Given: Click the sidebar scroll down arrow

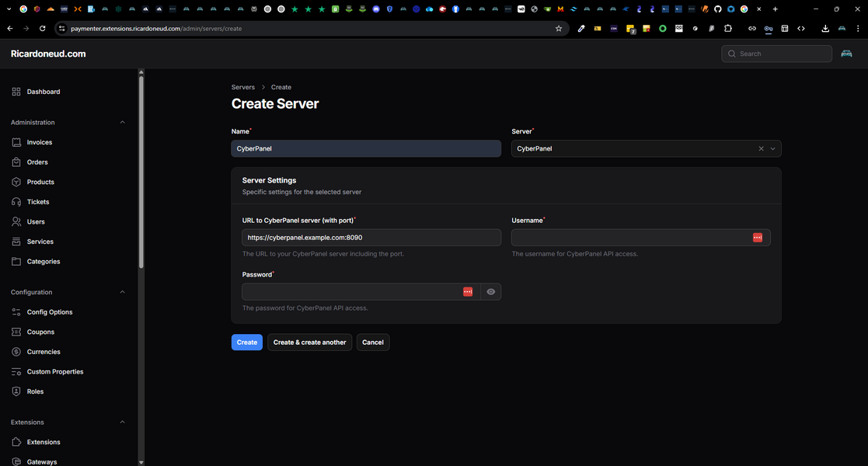Looking at the screenshot, I should coord(141,462).
